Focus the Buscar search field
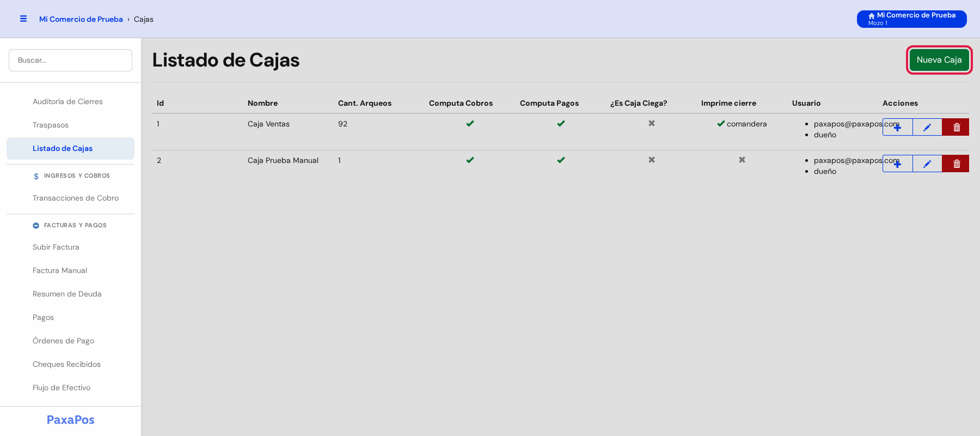Screen dimensions: 980x436 (x=70, y=60)
